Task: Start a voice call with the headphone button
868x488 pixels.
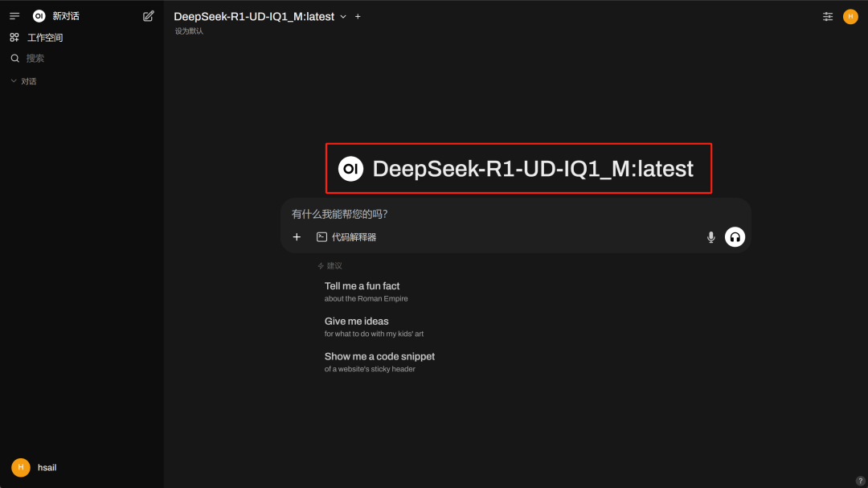Action: [x=735, y=237]
